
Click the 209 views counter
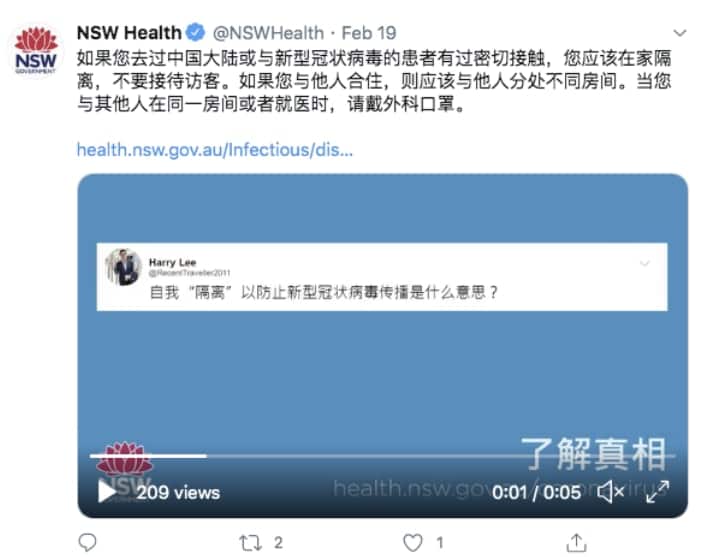tap(178, 493)
